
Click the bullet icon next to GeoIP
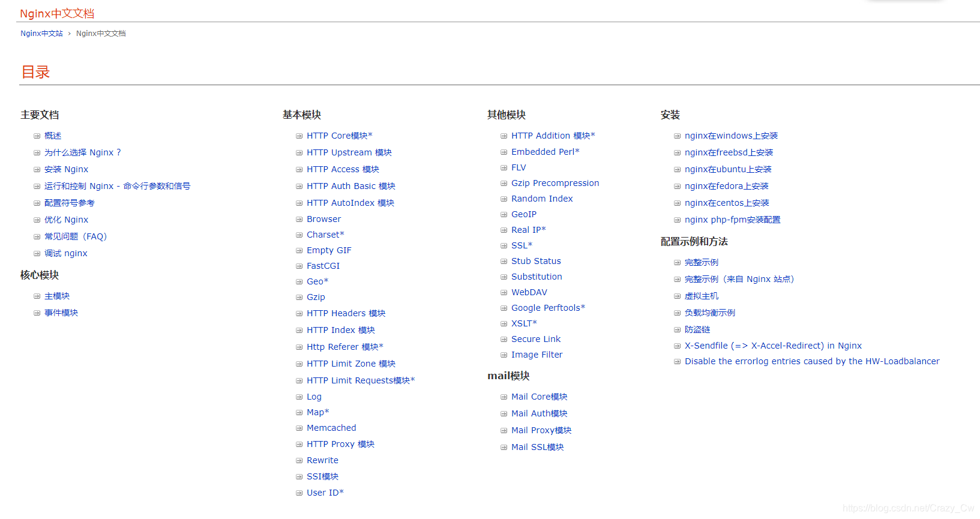pos(504,215)
